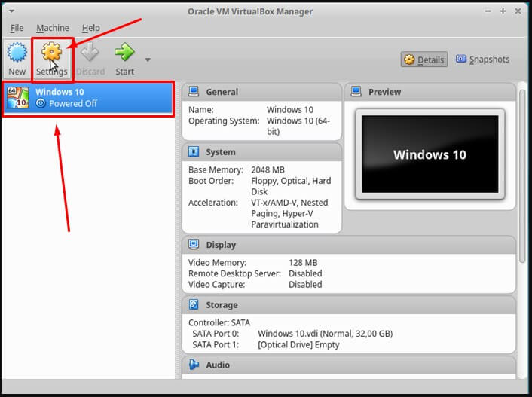The height and width of the screenshot is (397, 532).
Task: Click Remote Desktop Server Disabled value
Action: 305,273
